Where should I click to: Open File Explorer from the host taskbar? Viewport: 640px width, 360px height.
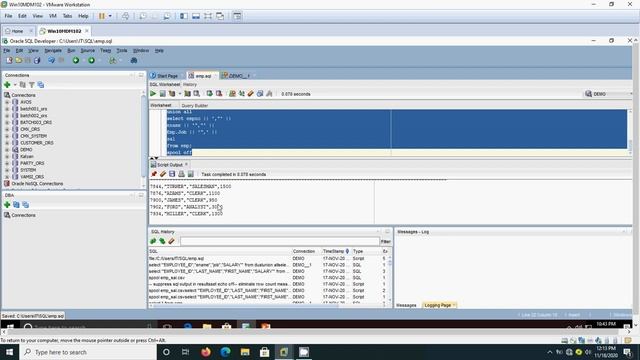coord(245,352)
